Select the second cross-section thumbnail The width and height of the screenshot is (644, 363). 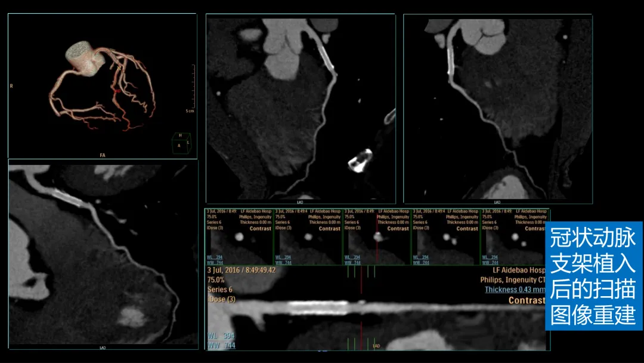(x=308, y=237)
